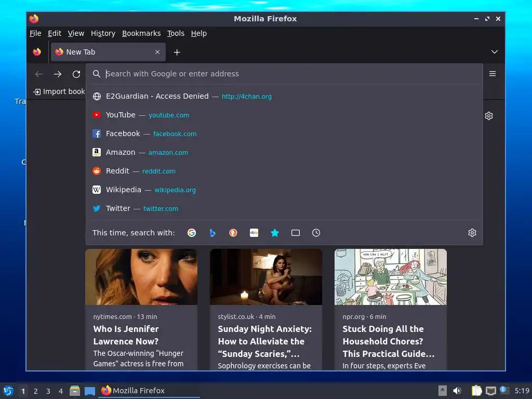The width and height of the screenshot is (532, 399).
Task: Click Import bookmarks button
Action: pos(59,91)
